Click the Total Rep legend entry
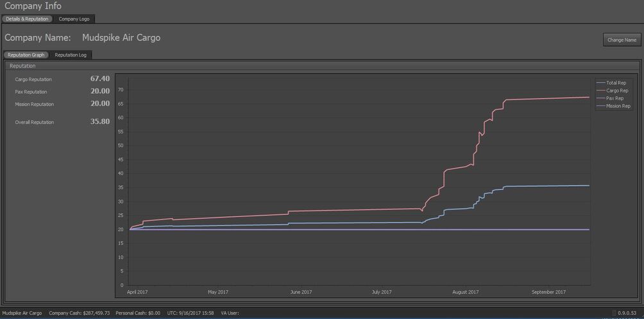The image size is (644, 319). click(x=616, y=83)
